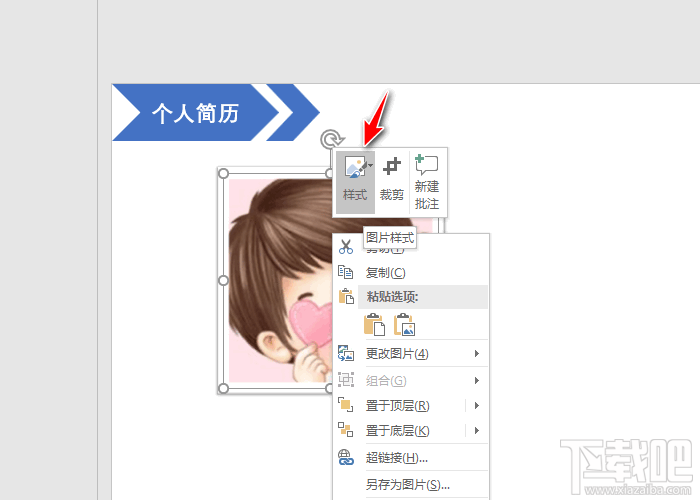Viewport: 700px width, 500px height.
Task: Click the 个人简历 title banner
Action: click(196, 112)
